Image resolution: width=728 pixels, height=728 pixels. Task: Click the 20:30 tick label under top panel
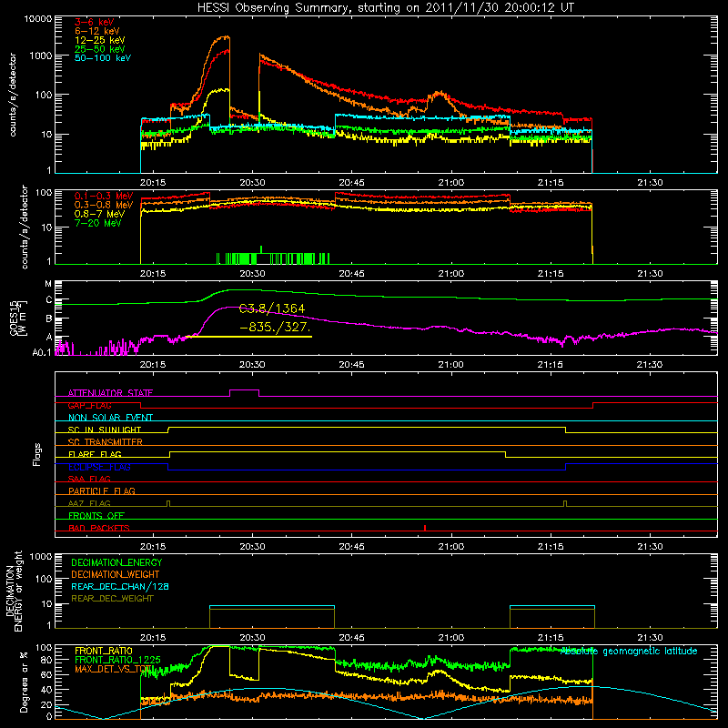[252, 183]
